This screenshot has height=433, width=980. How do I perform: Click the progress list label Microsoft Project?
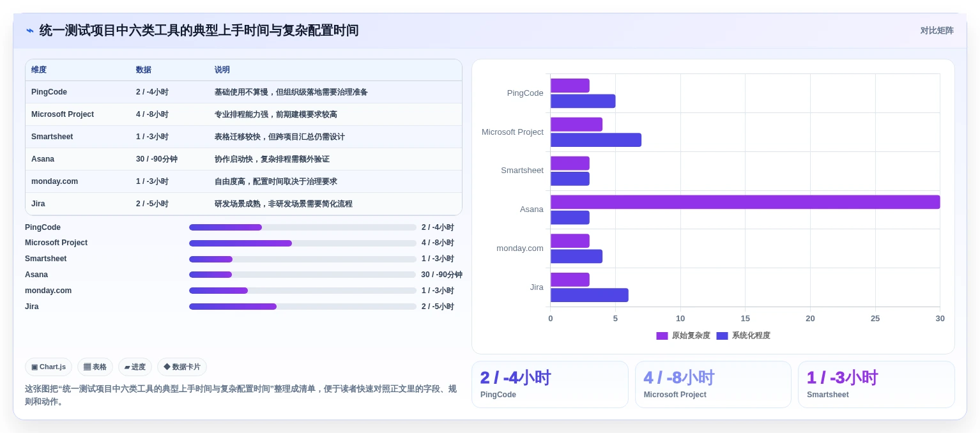pos(56,243)
